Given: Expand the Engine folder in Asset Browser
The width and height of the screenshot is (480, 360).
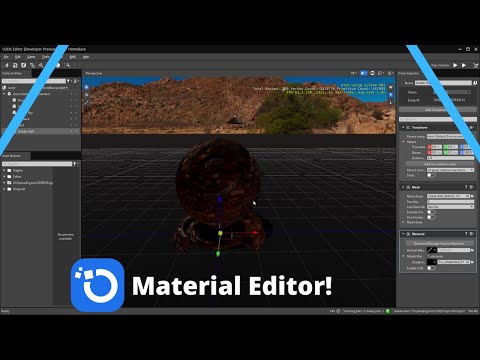Looking at the screenshot, I should pyautogui.click(x=4, y=170).
